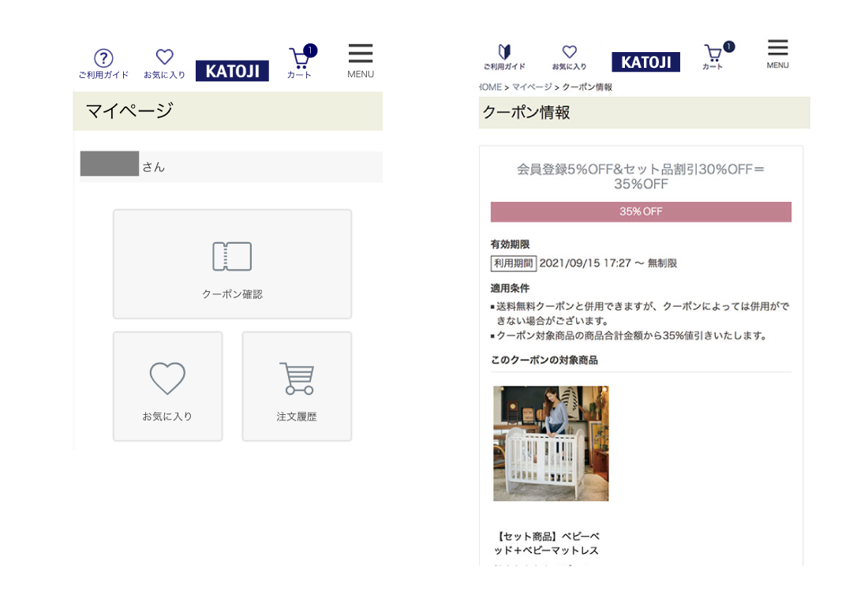868x590 pixels.
Task: Tap the header お気に入り heart on the マイページ screen
Action: point(164,62)
